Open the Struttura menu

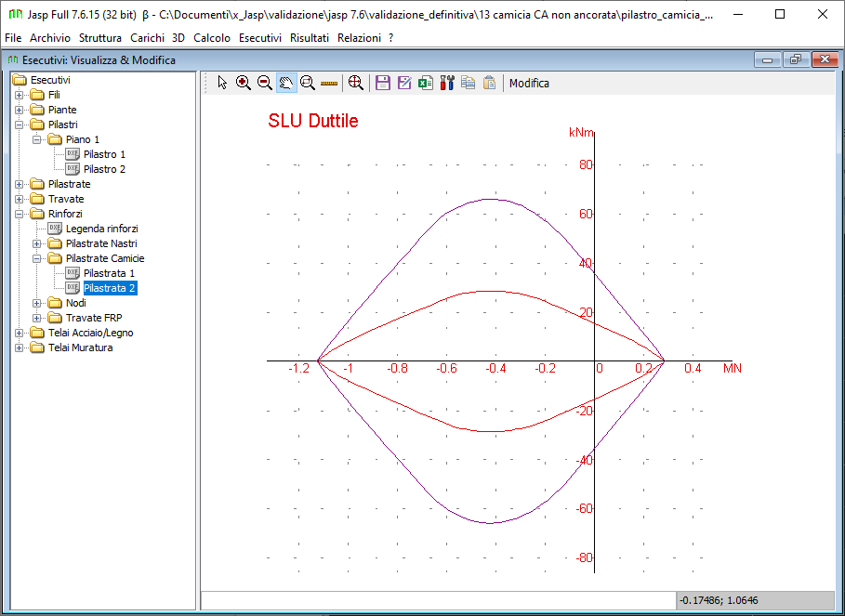click(100, 38)
